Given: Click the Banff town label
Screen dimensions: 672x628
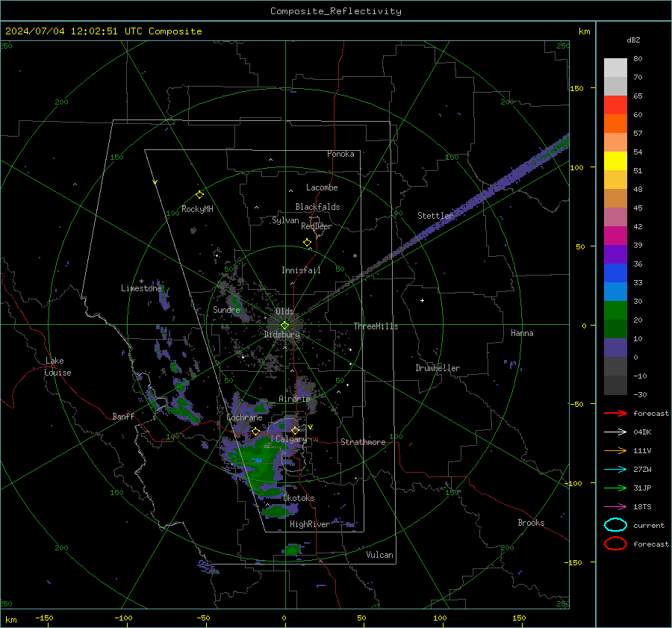Looking at the screenshot, I should 123,416.
